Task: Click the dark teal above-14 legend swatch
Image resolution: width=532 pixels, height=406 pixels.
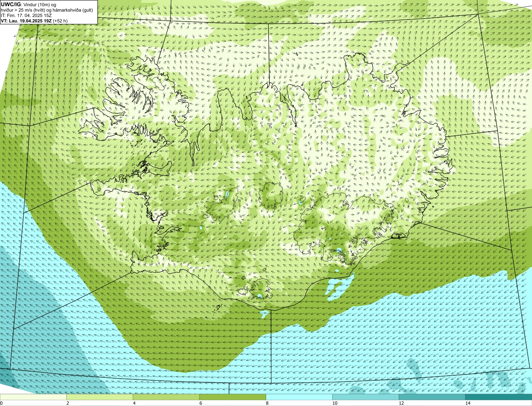Action: coord(499,397)
